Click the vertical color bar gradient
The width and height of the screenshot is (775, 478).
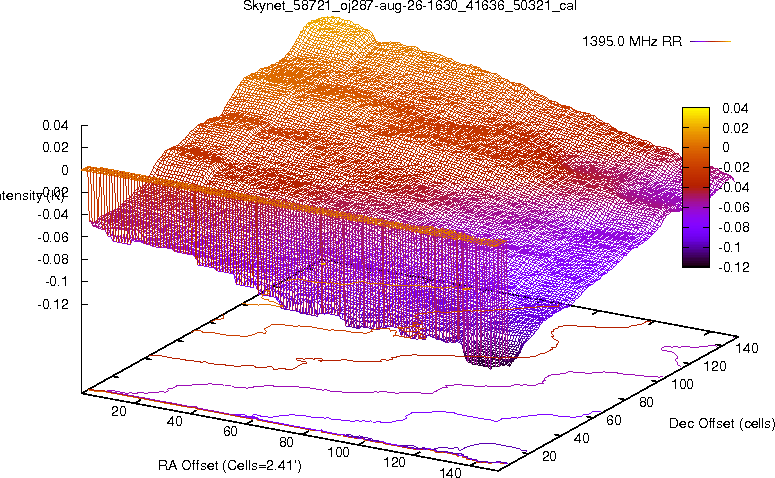(x=696, y=187)
